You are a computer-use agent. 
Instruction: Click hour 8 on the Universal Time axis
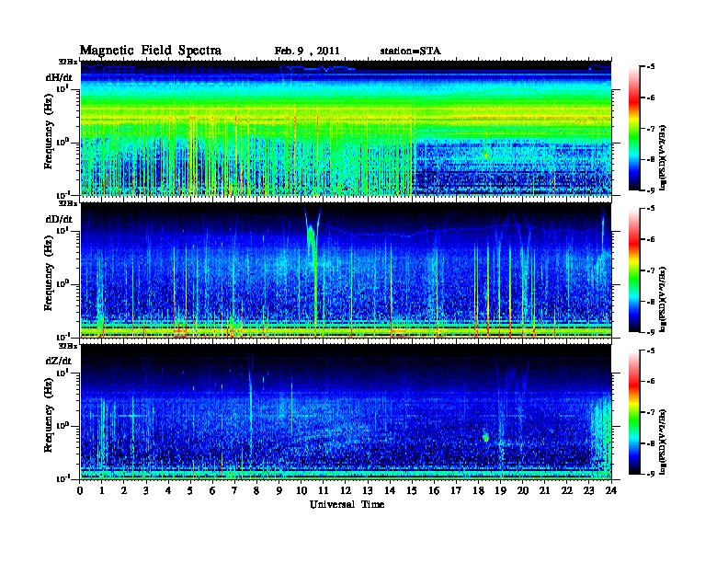256,491
